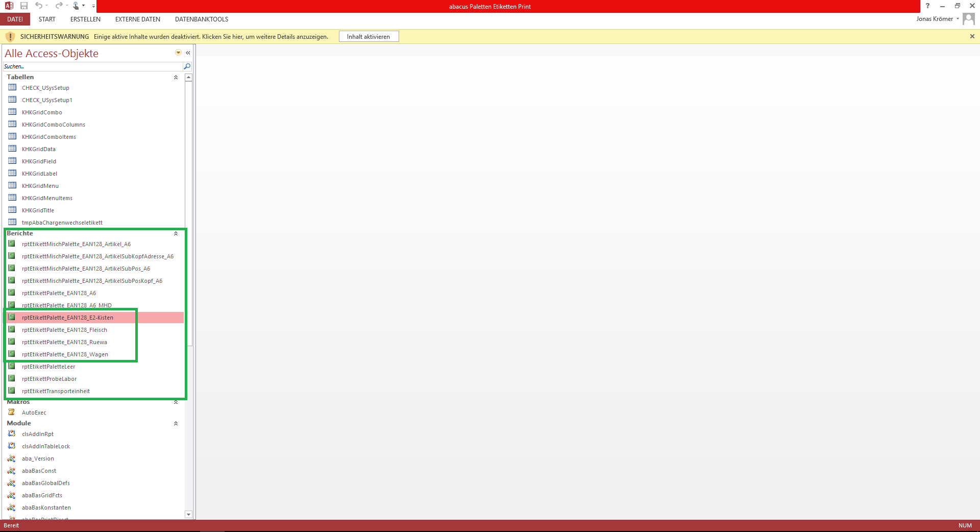Click report icon beside rptEtikettProbeLabor
Screen dimensions: 980x532
(12, 379)
